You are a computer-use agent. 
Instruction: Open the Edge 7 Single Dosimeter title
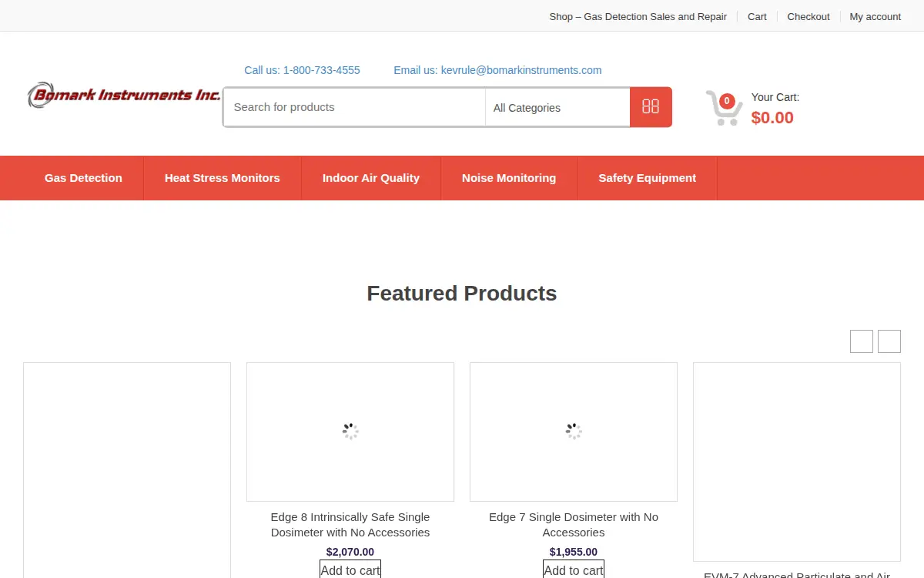[x=574, y=525]
